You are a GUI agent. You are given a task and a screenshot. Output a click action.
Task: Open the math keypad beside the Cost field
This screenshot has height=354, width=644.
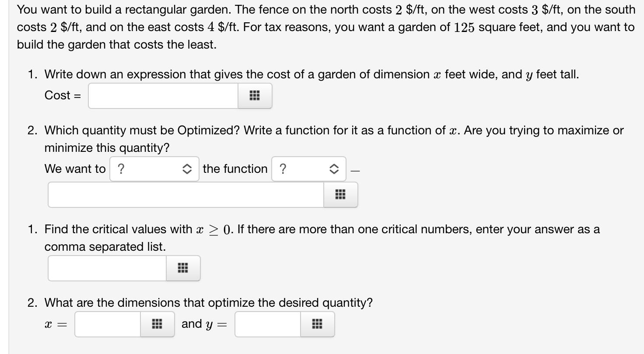point(255,95)
